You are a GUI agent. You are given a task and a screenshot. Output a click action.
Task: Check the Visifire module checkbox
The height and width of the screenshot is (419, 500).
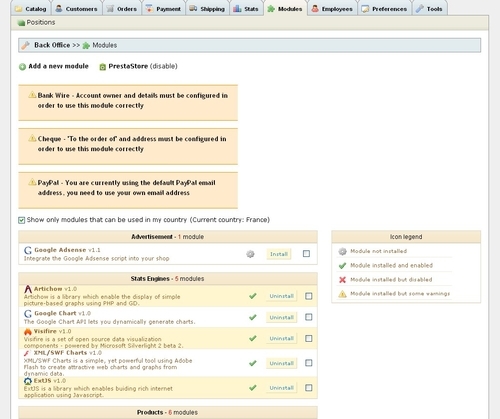[x=309, y=338]
